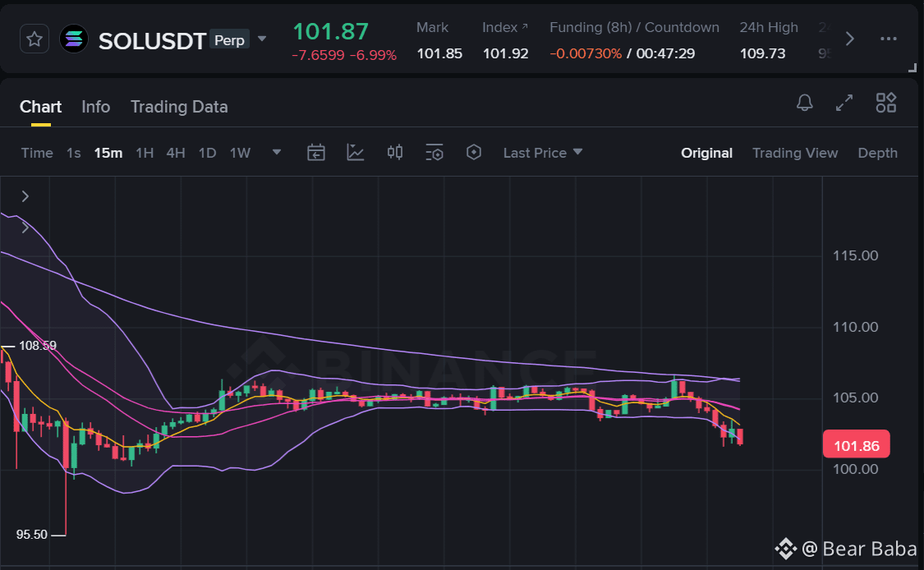
Task: Open the technical indicators line chart icon
Action: click(x=356, y=153)
